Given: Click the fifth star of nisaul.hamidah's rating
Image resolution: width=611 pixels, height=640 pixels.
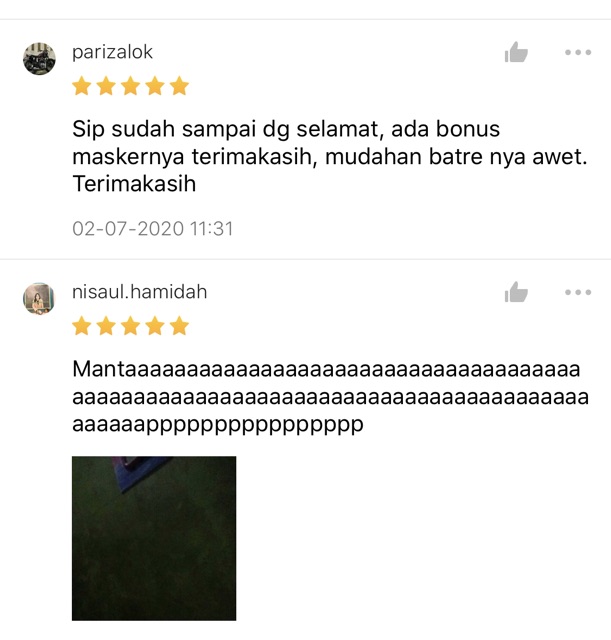Looking at the screenshot, I should (180, 326).
